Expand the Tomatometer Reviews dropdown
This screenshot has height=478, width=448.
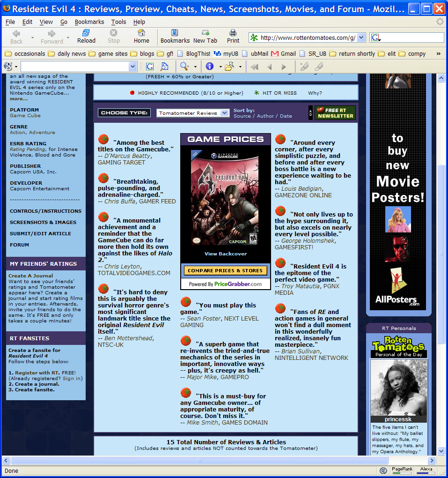(x=225, y=113)
